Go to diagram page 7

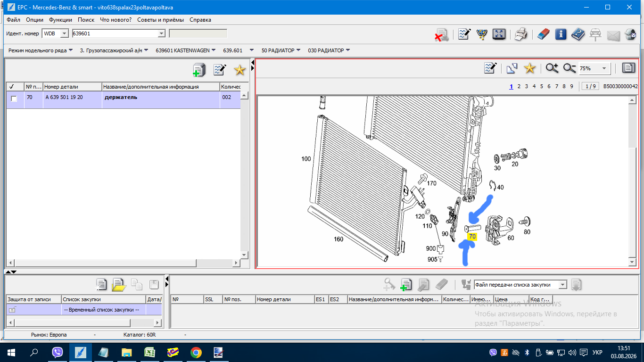pos(557,86)
